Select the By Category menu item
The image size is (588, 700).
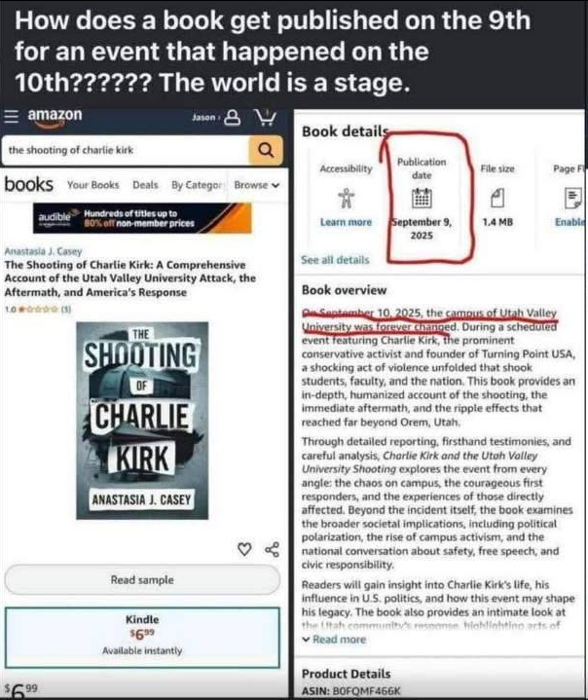coord(197,185)
